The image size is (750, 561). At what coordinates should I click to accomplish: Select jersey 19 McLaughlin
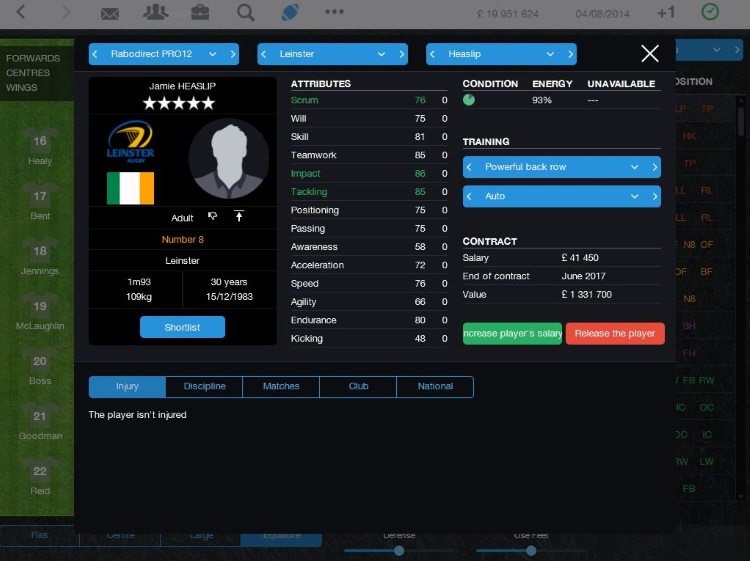pyautogui.click(x=40, y=312)
